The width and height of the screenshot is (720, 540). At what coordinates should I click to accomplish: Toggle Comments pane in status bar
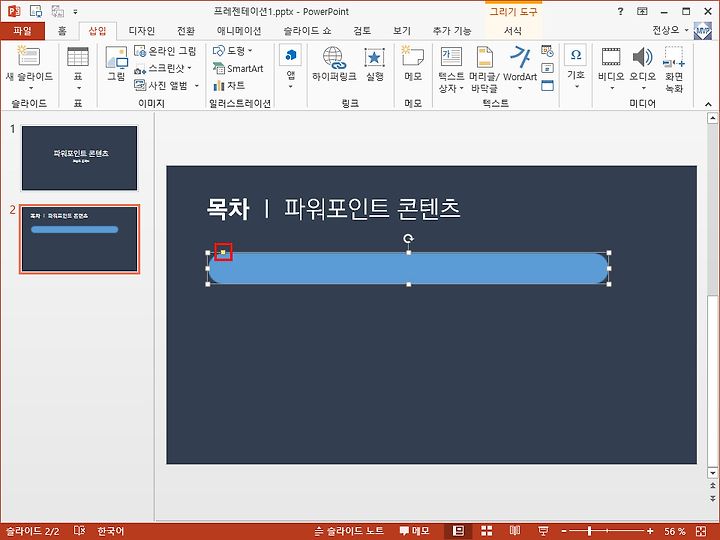point(414,531)
